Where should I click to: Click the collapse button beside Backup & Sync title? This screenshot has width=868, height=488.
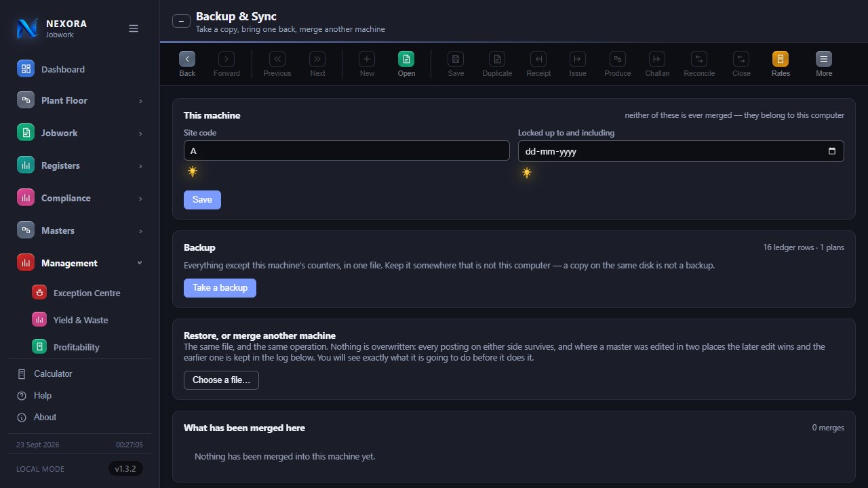pos(181,21)
